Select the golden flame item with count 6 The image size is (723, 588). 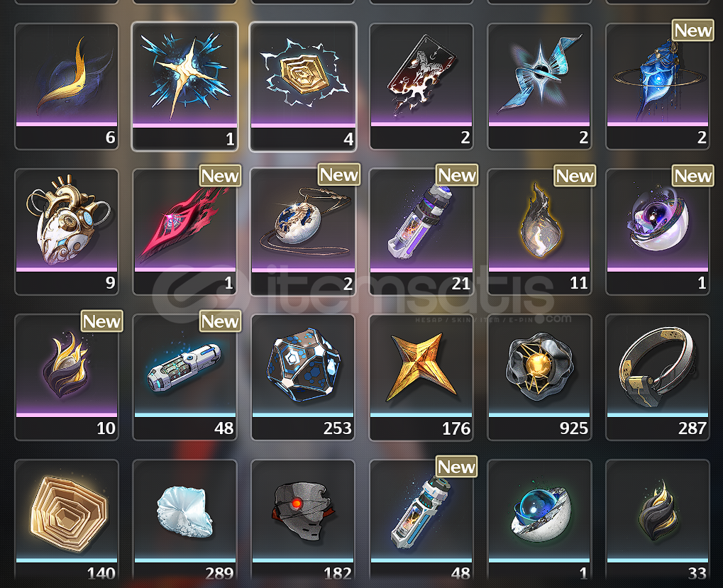click(x=67, y=87)
